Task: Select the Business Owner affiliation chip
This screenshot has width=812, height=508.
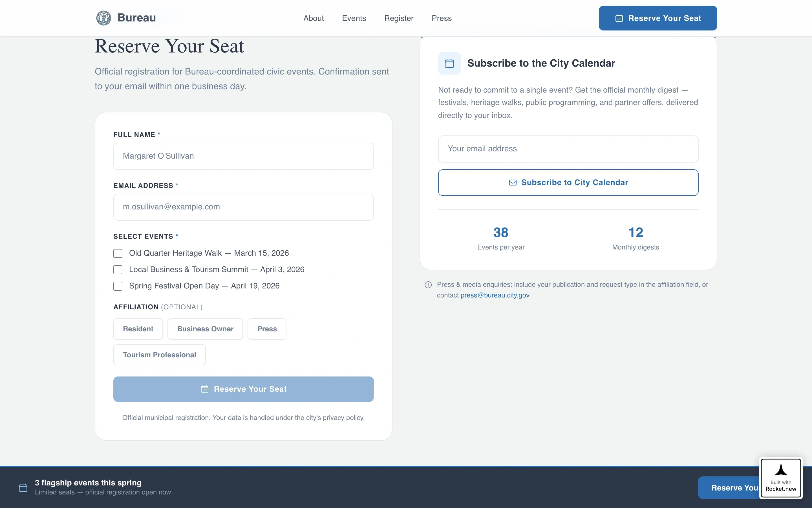Action: pos(205,329)
